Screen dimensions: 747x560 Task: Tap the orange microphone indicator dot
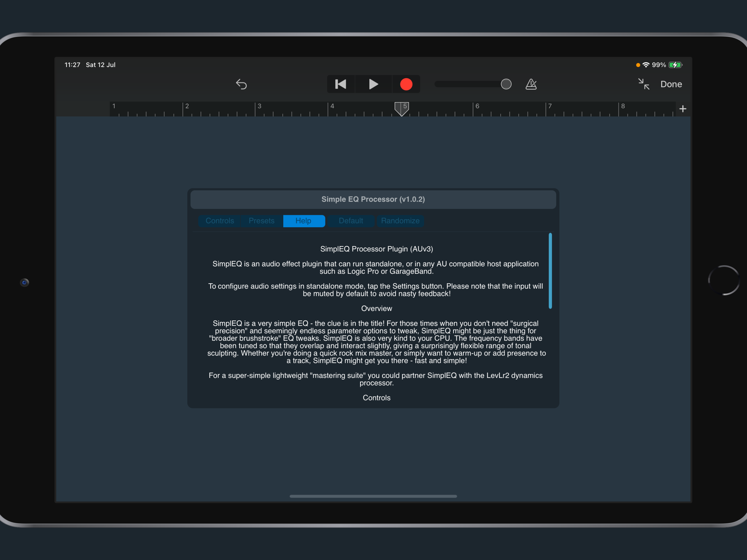pos(638,65)
